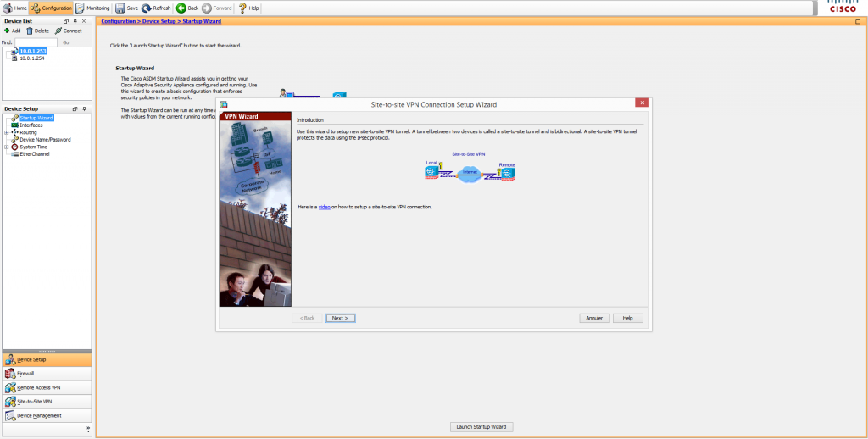Expand navigation pane options chevron
The height and width of the screenshot is (439, 868).
pos(88,429)
